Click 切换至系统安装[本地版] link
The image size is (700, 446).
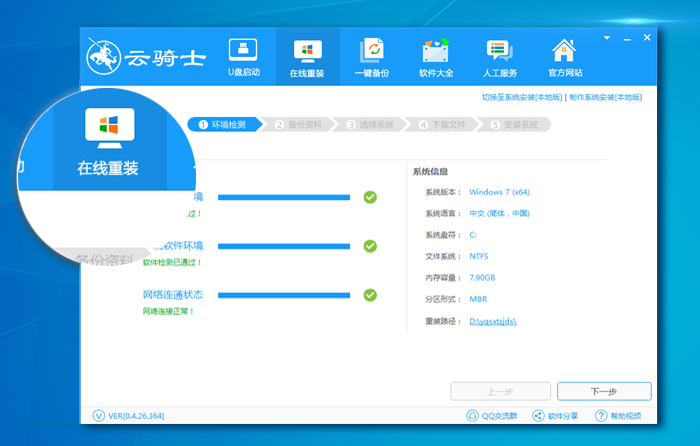522,97
